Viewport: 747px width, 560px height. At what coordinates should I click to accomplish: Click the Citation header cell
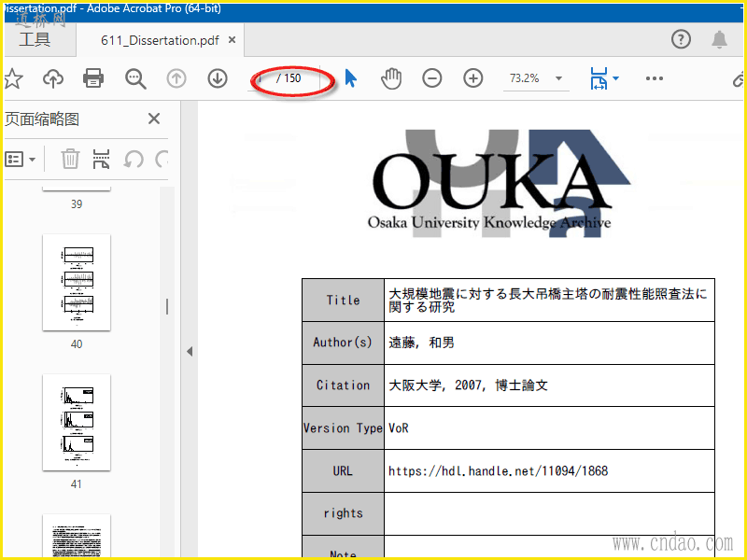pyautogui.click(x=343, y=385)
